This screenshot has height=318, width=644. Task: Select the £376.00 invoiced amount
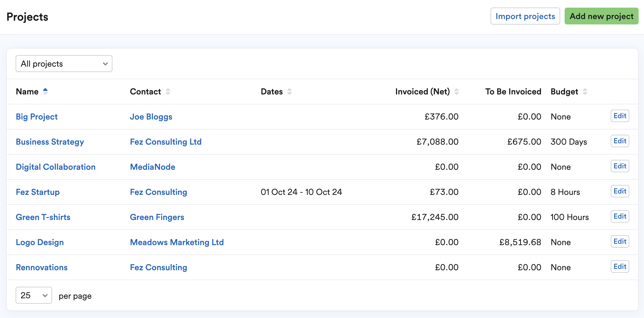(442, 117)
